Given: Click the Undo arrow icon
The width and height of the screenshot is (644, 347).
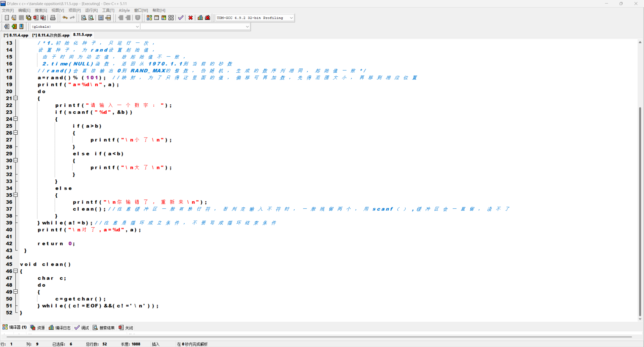Looking at the screenshot, I should pyautogui.click(x=65, y=18).
